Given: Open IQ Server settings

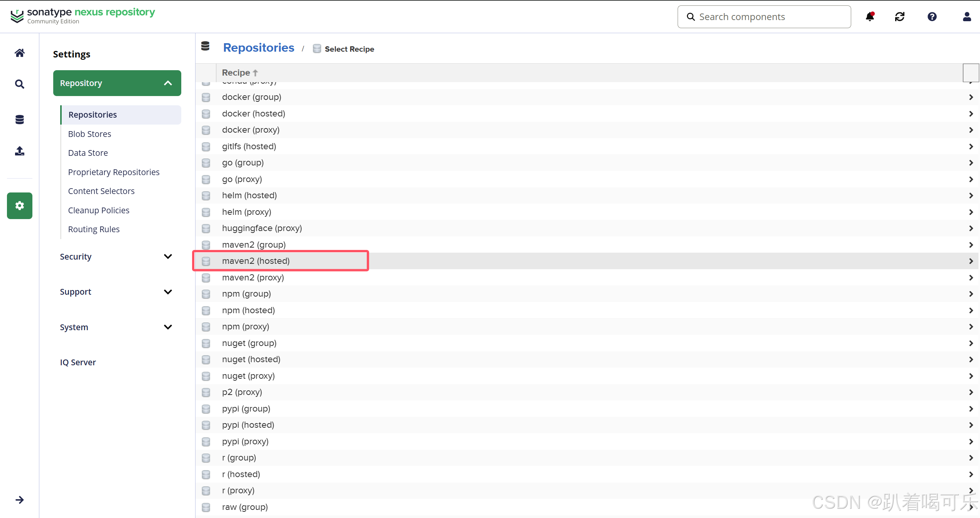Looking at the screenshot, I should [x=78, y=362].
